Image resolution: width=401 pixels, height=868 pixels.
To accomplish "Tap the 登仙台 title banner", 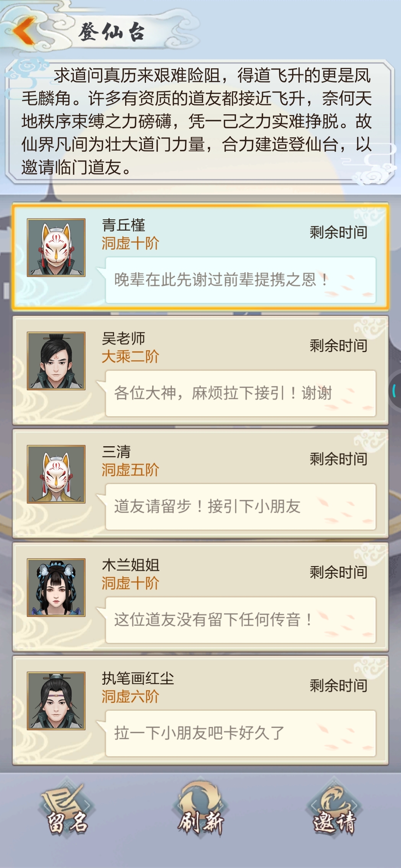I will pos(111,32).
